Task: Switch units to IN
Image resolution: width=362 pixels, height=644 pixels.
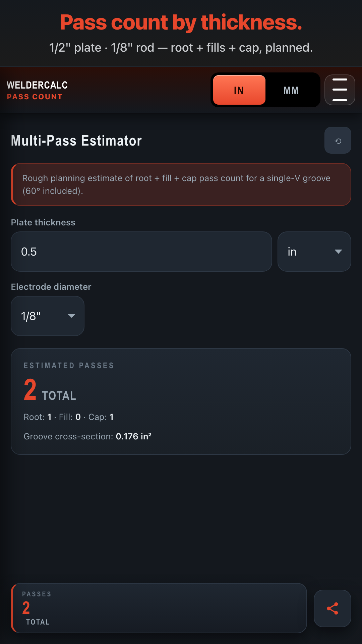Action: pyautogui.click(x=239, y=90)
